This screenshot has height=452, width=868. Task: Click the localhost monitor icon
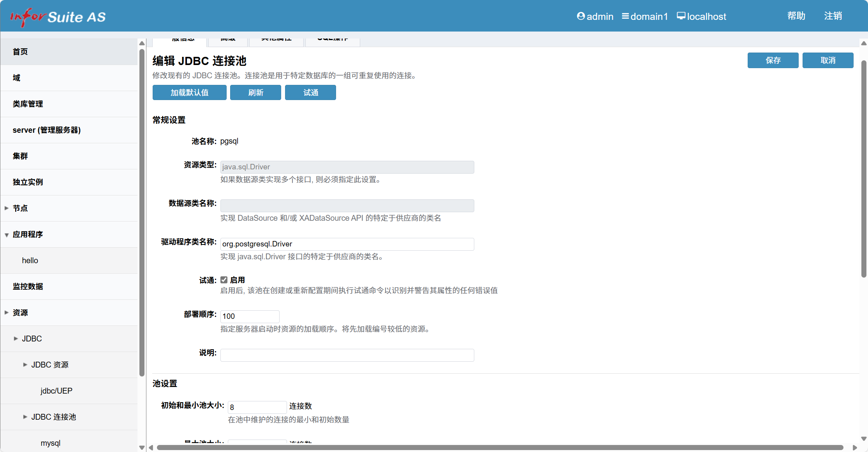(681, 16)
